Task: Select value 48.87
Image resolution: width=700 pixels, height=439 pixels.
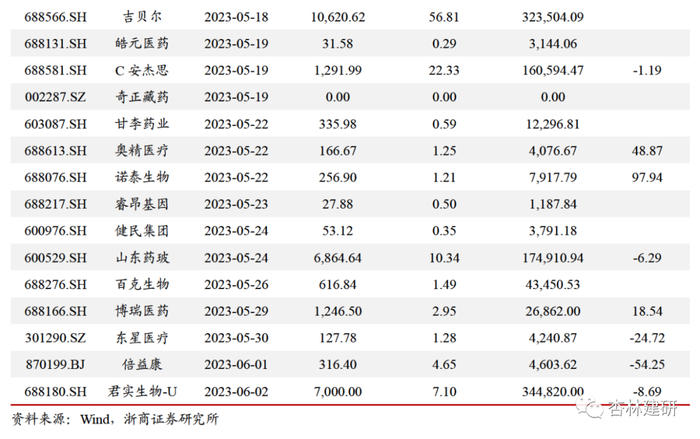Action: (647, 151)
